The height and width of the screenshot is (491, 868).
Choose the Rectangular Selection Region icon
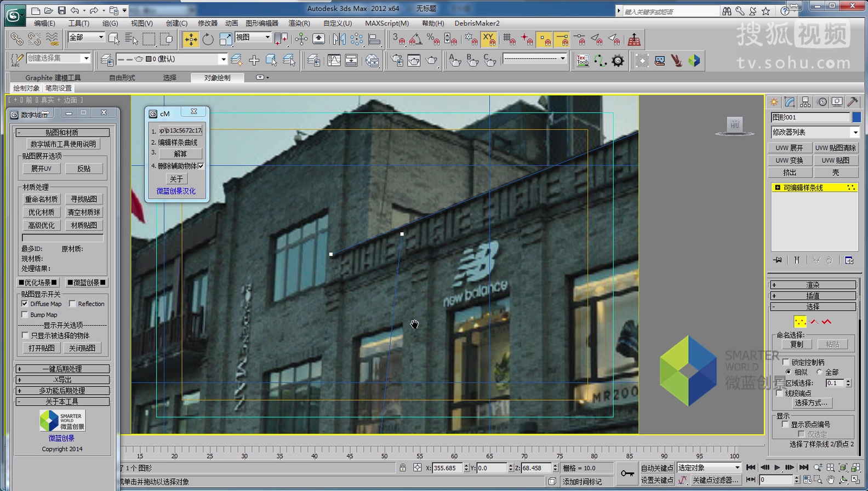coord(149,39)
